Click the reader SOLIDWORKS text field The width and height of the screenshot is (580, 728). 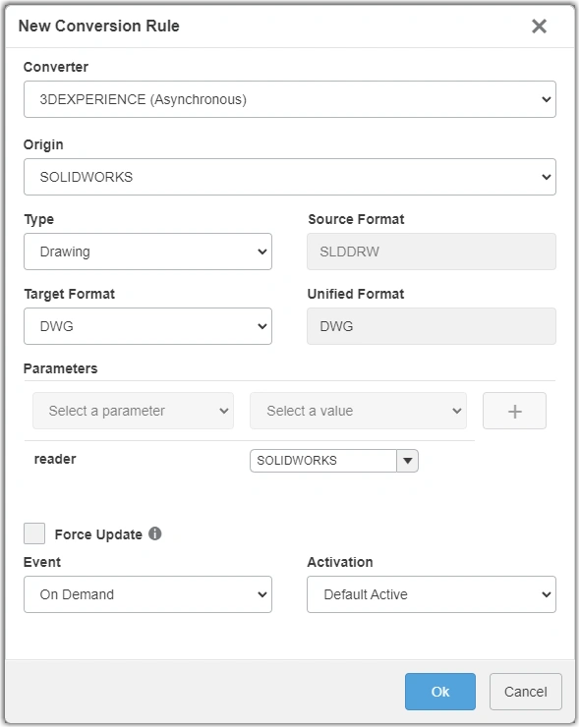pyautogui.click(x=323, y=461)
